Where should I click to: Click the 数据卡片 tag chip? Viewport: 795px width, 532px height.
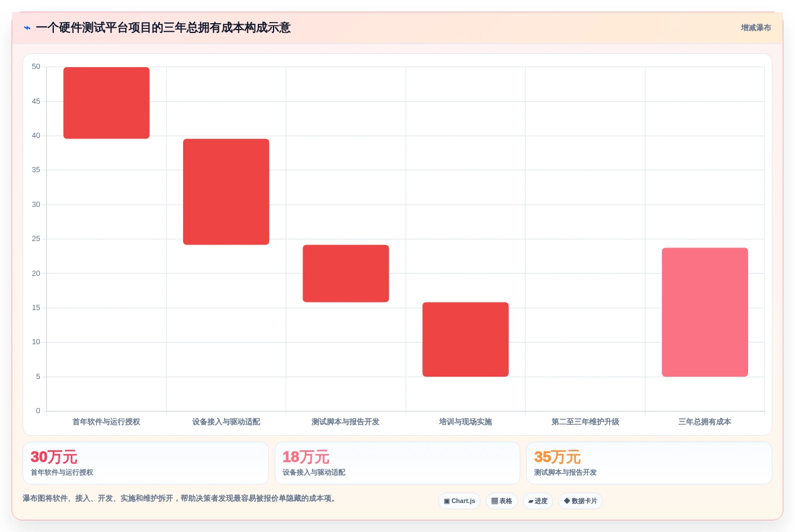click(x=581, y=501)
